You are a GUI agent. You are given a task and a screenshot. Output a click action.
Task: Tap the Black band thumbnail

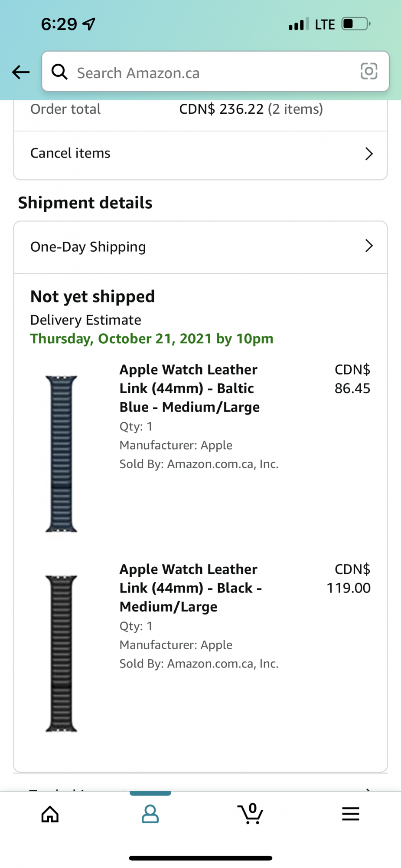click(61, 653)
